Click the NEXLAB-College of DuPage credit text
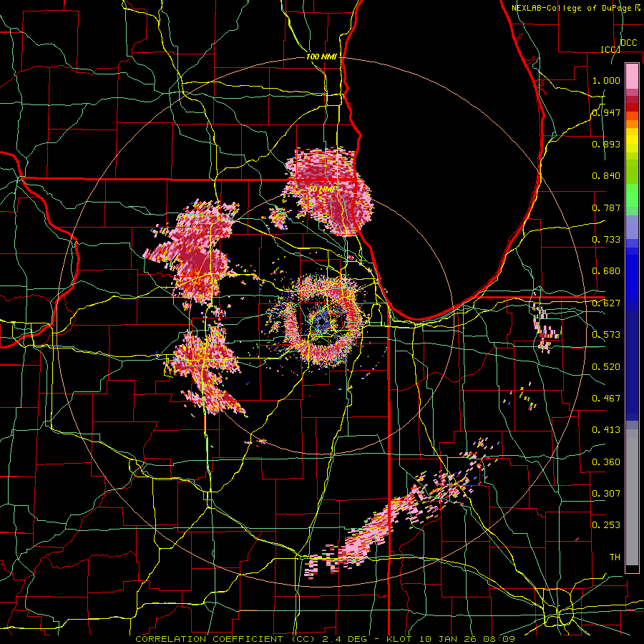Viewport: 644px width, 644px height. click(x=576, y=8)
